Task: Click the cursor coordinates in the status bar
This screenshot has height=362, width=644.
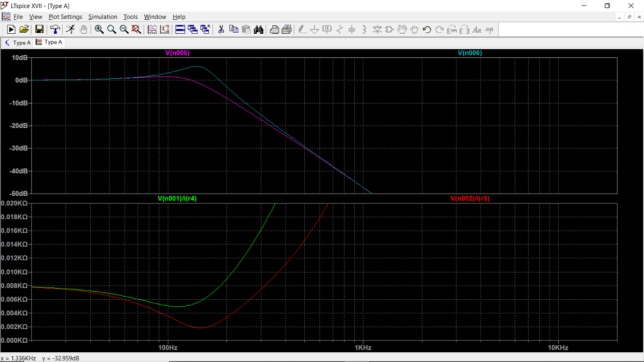Action: [x=41, y=358]
